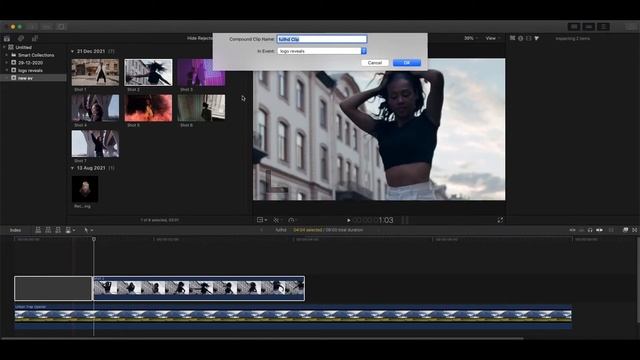Screen dimensions: 640x360
Task: Click the timeline playhead marker
Action: pyautogui.click(x=94, y=239)
